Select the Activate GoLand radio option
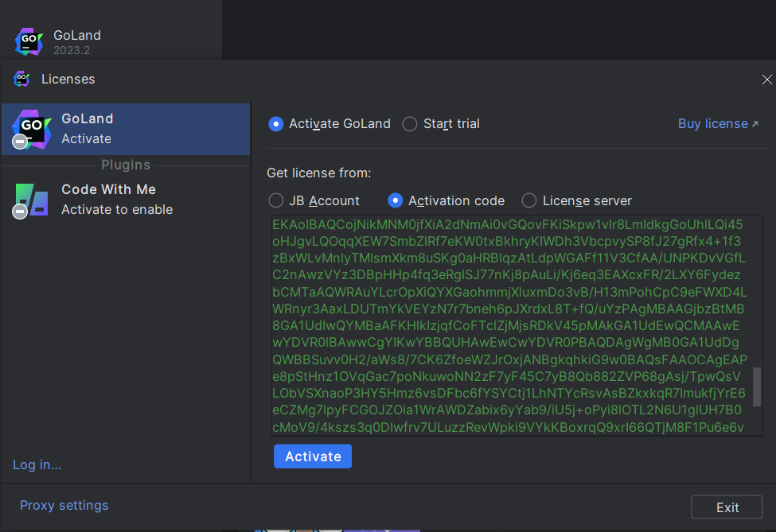 point(276,124)
